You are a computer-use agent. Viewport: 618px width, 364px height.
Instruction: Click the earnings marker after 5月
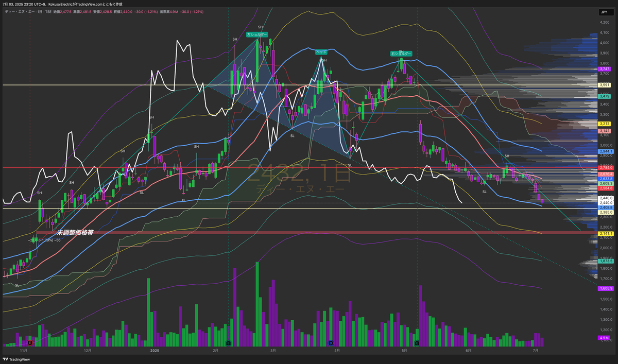(x=416, y=342)
